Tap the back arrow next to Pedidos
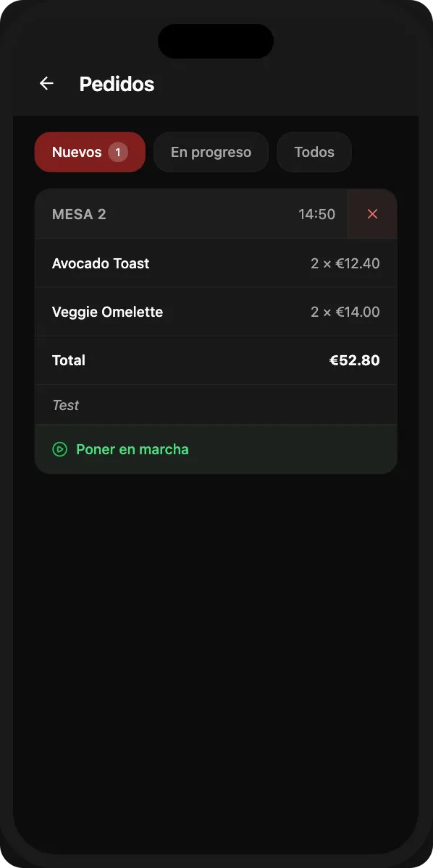The width and height of the screenshot is (433, 868). 46,83
